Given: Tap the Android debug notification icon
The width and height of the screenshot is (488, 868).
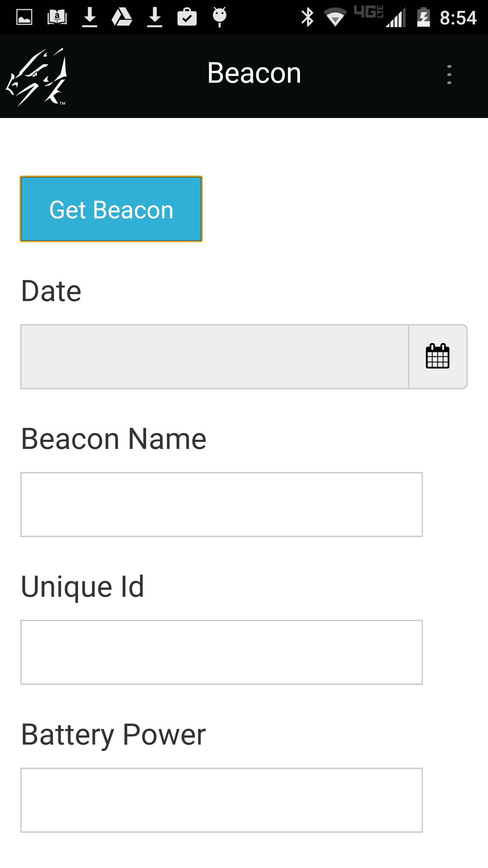Looking at the screenshot, I should [220, 17].
